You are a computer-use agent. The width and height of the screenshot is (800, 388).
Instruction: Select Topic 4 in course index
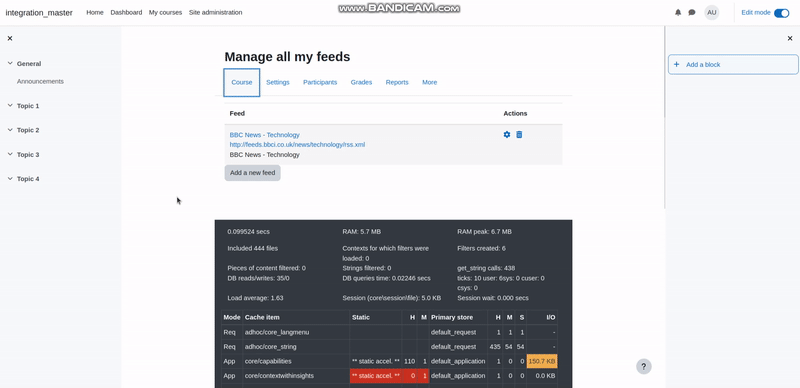(x=28, y=179)
